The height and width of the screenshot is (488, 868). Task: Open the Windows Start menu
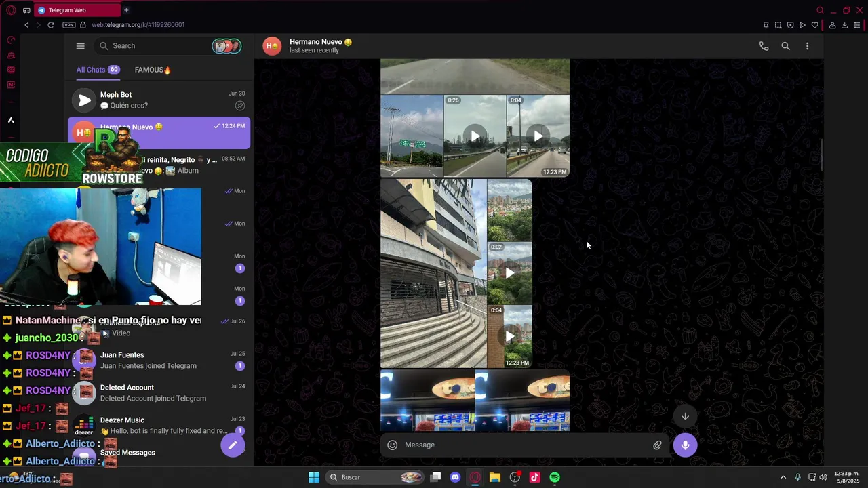[x=314, y=477]
